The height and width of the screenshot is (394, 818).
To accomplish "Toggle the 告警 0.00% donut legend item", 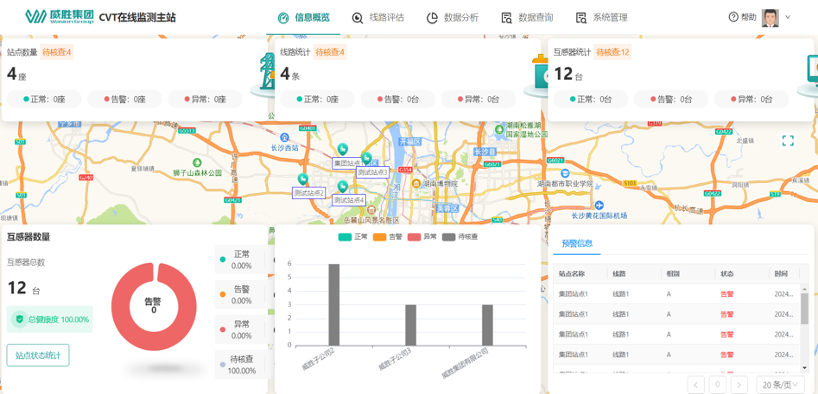I will [240, 294].
